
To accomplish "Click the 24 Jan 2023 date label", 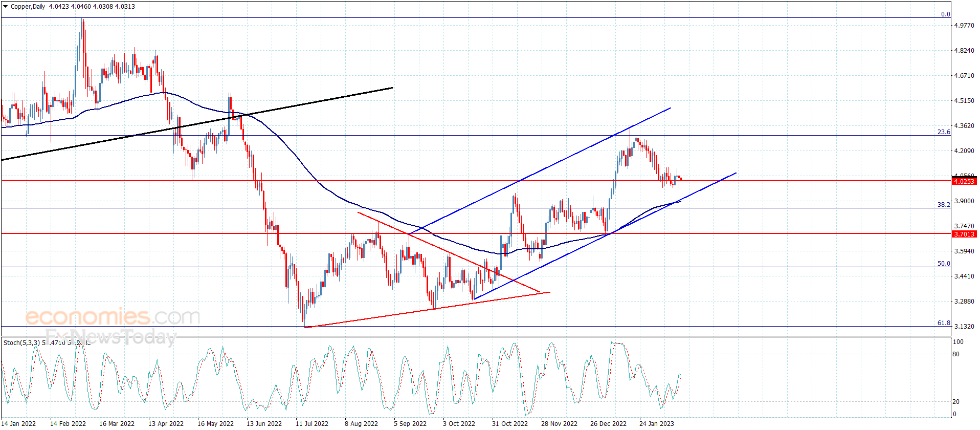I will point(657,423).
